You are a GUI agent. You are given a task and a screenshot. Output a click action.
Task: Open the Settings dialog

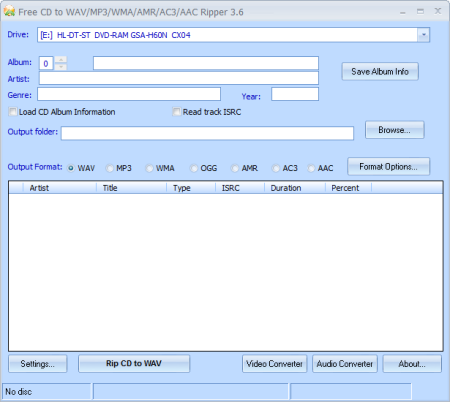[38, 364]
